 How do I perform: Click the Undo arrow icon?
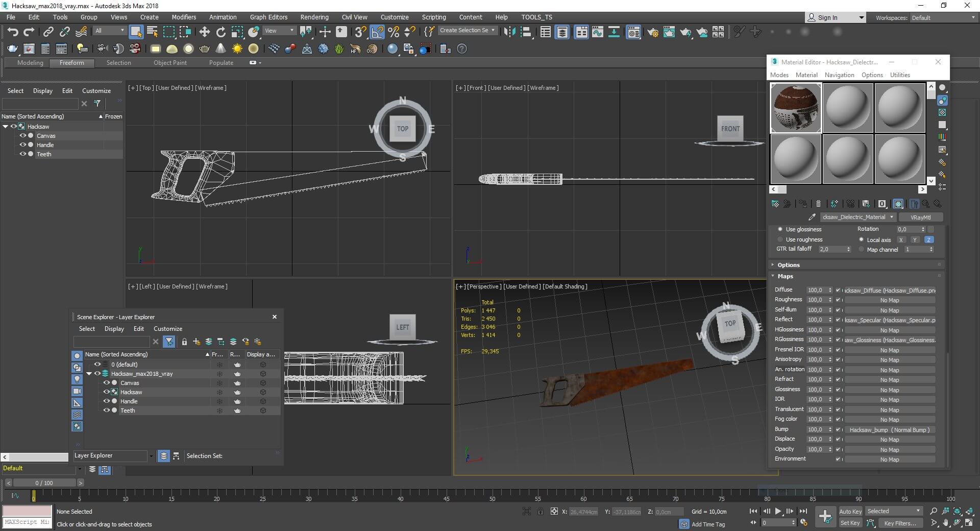coord(12,32)
